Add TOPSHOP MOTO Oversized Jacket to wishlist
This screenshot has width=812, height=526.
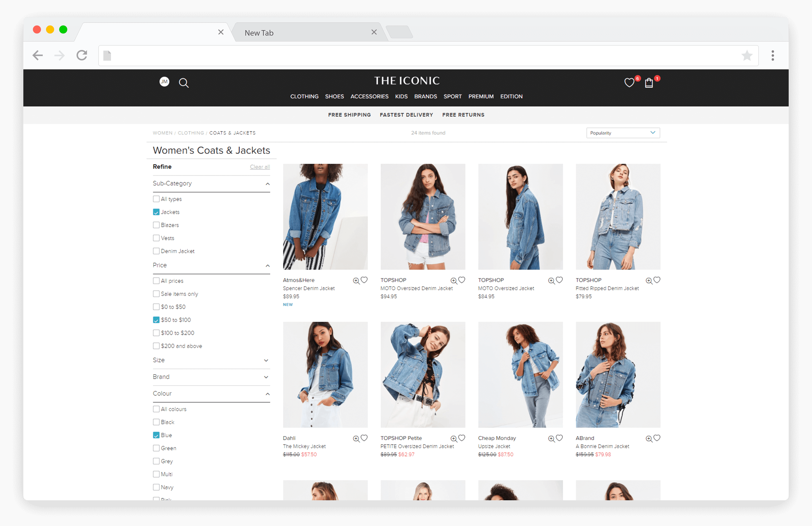[559, 280]
